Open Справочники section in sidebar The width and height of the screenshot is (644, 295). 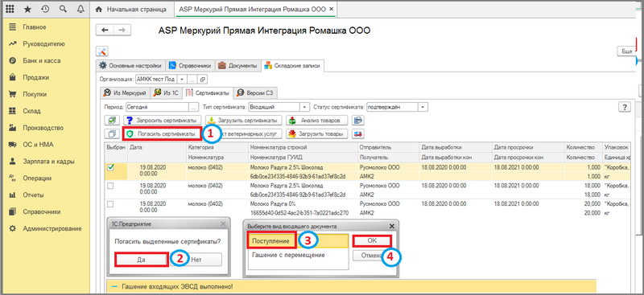[42, 211]
